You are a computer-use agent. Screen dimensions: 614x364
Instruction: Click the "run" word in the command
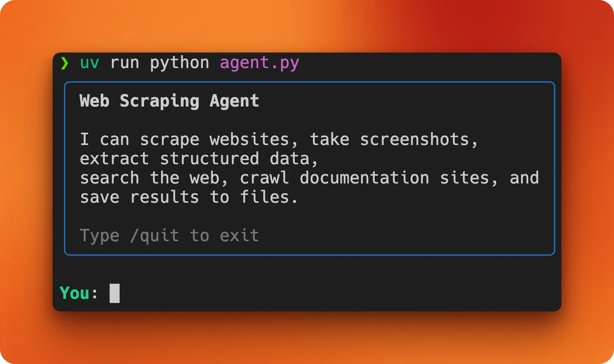click(125, 63)
